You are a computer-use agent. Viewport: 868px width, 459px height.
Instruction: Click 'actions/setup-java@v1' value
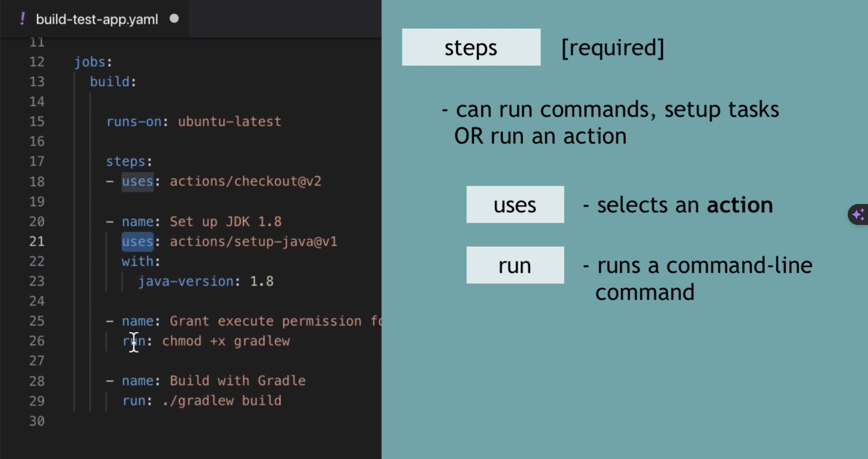point(253,242)
